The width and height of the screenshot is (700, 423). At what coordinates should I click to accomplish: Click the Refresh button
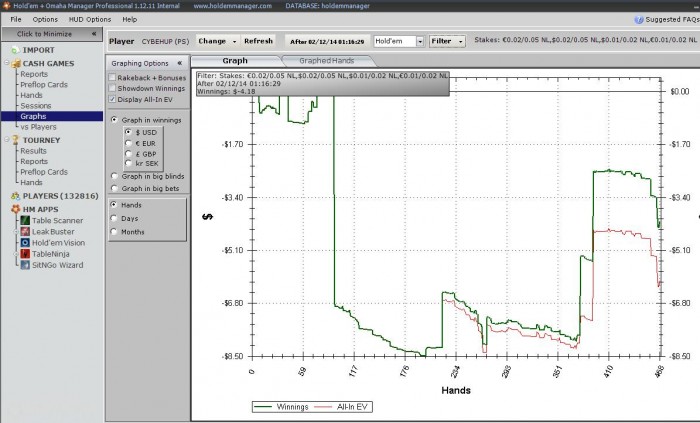click(x=258, y=41)
